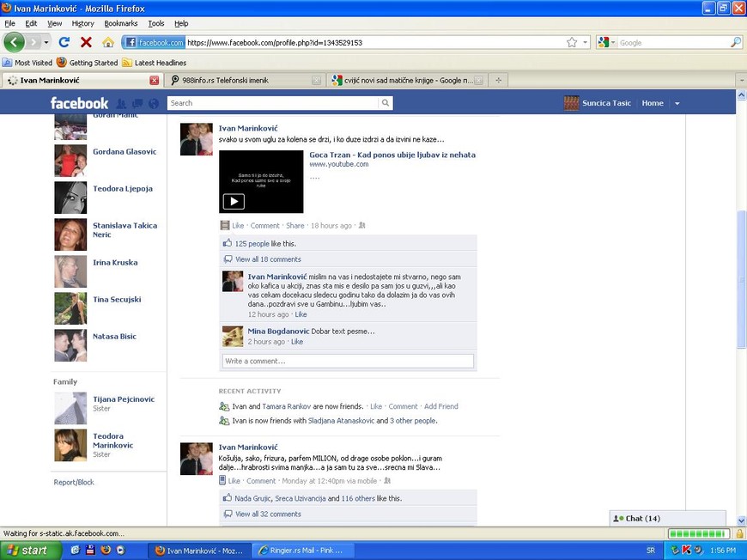Click the Write a comment field

click(x=348, y=361)
